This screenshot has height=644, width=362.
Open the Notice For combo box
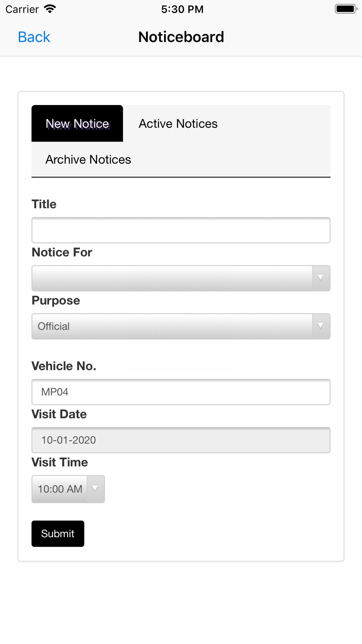tap(181, 278)
